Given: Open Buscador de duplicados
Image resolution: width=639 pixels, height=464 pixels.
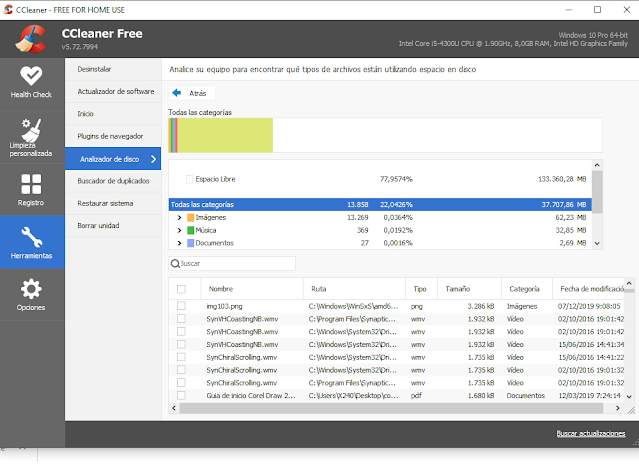Looking at the screenshot, I should [113, 181].
